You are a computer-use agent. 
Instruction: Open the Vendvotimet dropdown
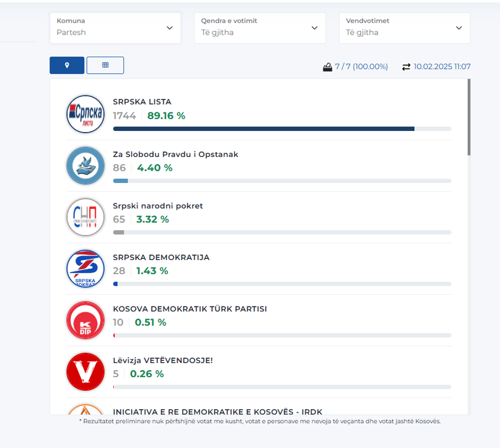[404, 28]
